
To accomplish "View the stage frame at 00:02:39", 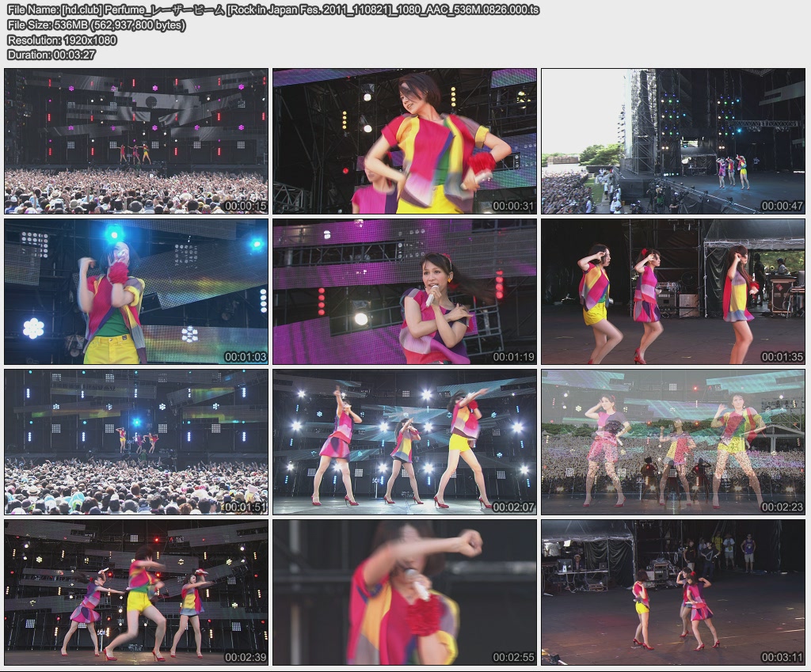I will click(x=136, y=592).
